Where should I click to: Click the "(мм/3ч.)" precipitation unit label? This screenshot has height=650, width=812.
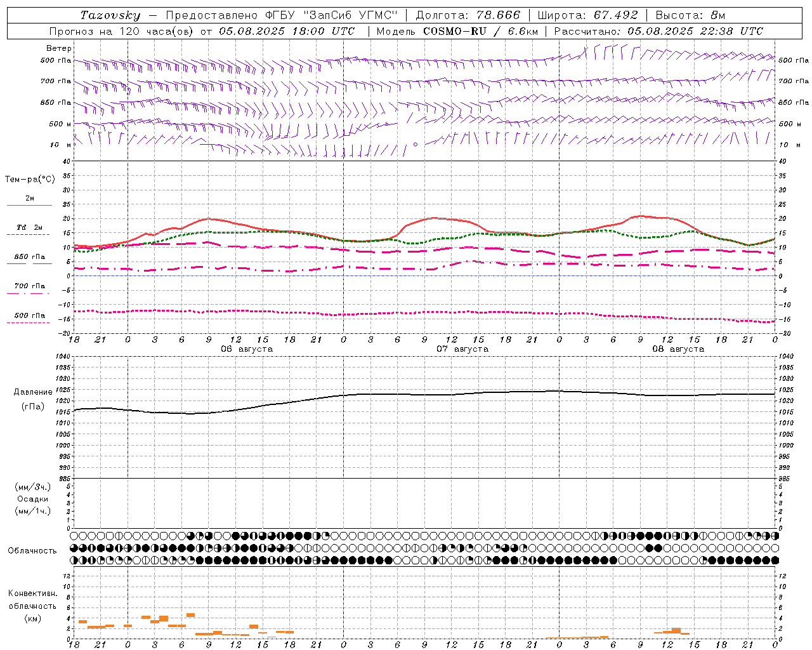coord(33,487)
